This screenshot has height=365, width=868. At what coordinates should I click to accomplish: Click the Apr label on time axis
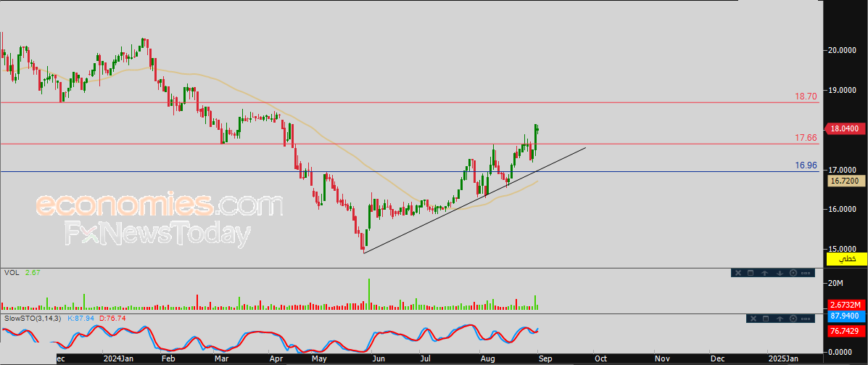pos(275,358)
